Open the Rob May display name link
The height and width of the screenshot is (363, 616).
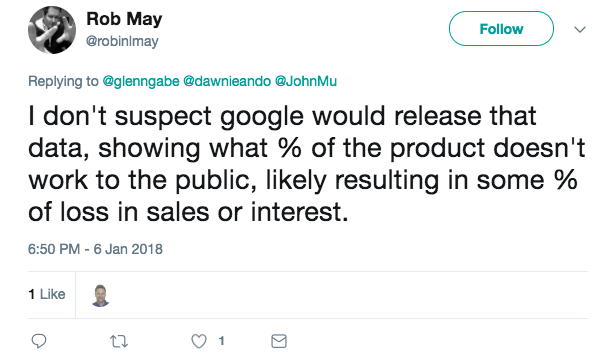pos(124,19)
